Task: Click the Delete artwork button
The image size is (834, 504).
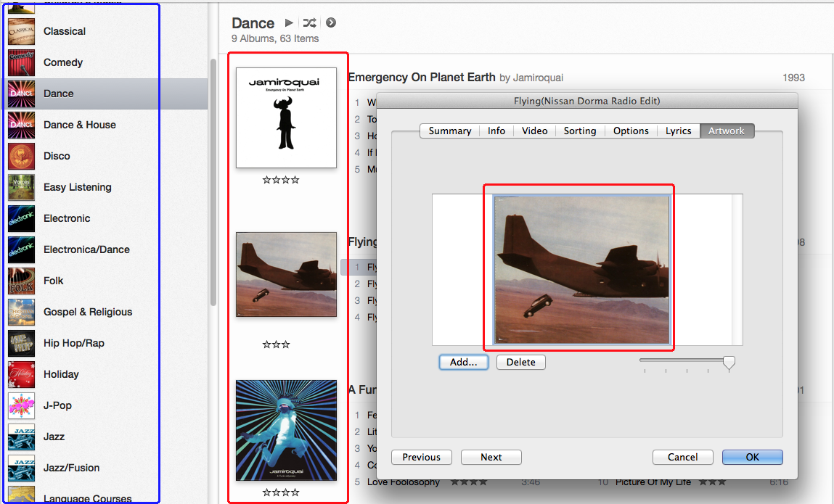Action: (520, 362)
